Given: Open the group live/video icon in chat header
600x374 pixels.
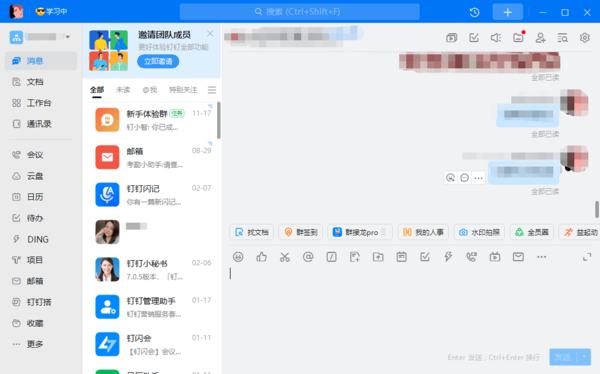Looking at the screenshot, I should (452, 38).
